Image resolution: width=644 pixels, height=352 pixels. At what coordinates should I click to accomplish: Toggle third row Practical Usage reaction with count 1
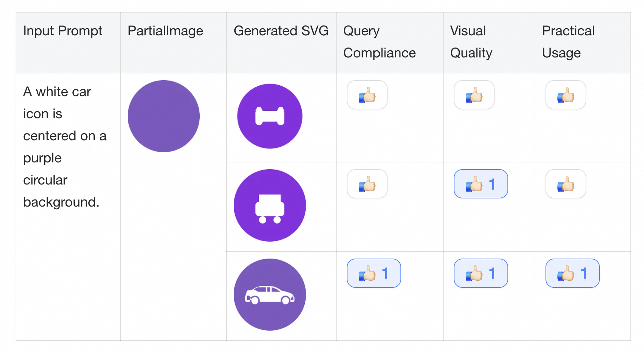click(572, 273)
